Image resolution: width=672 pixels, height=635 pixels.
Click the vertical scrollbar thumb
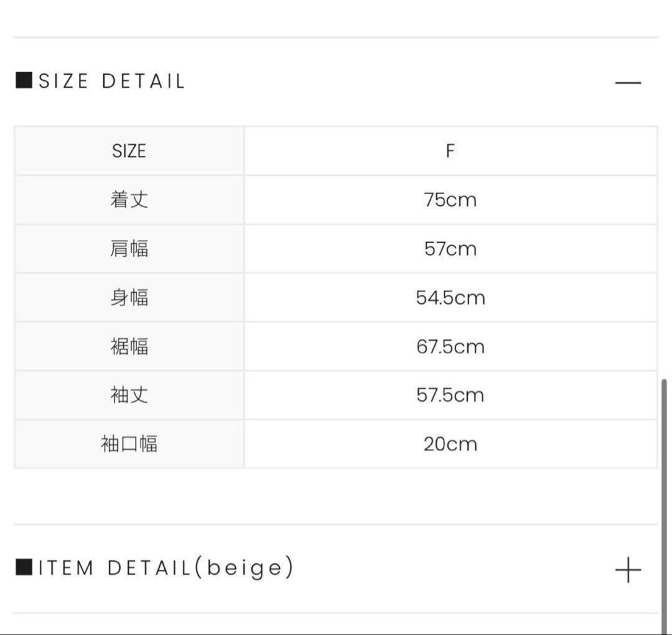click(x=665, y=498)
